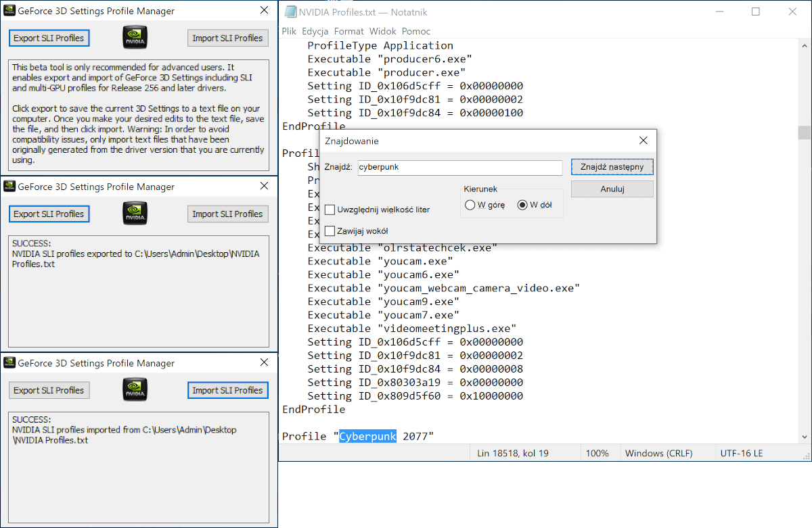Select the 'W dół' search direction

pos(522,206)
